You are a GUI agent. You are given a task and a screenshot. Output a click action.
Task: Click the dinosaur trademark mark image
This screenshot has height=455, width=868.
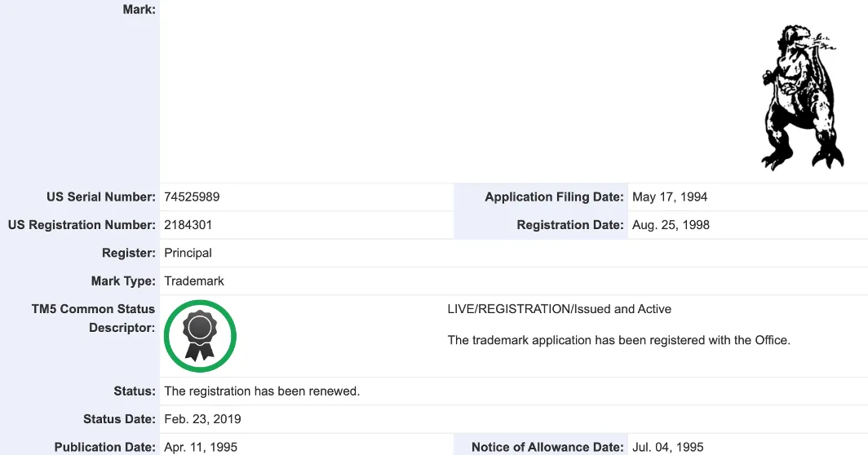click(802, 97)
